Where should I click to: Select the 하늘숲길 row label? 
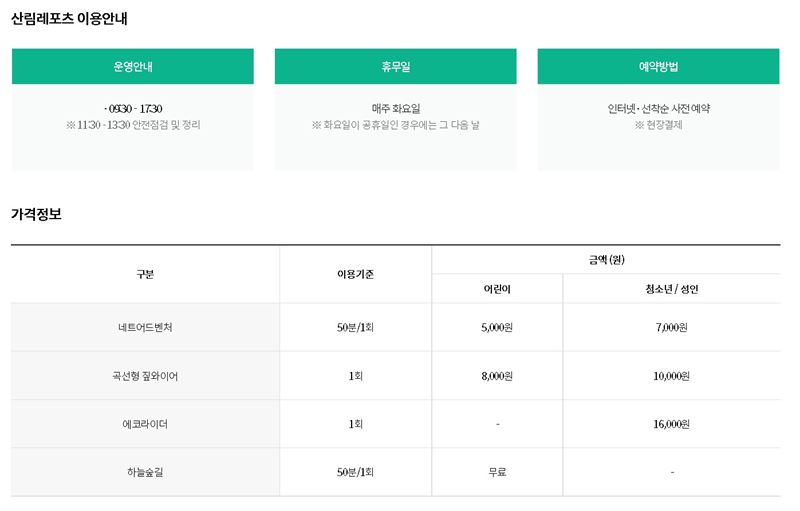(145, 472)
